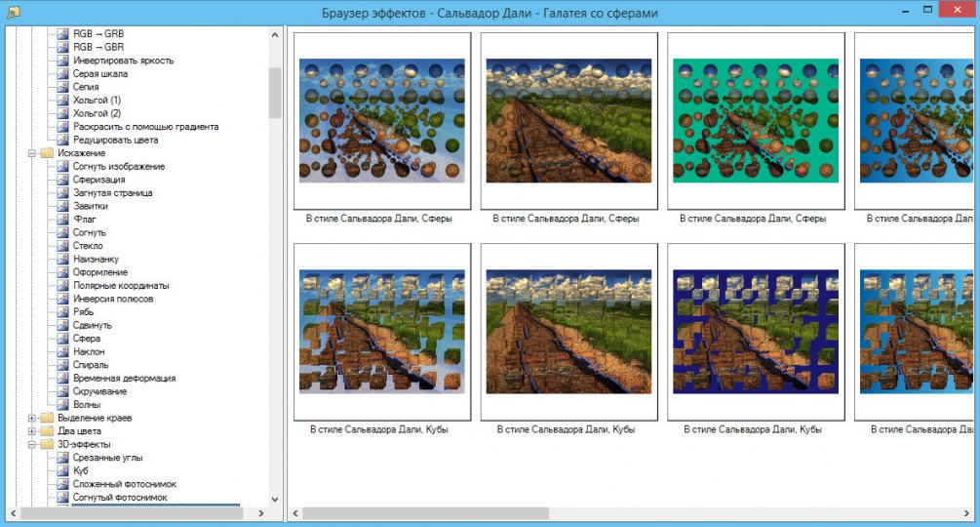This screenshot has height=527, width=980.
Task: Select the Сфера effect
Action: (86, 339)
